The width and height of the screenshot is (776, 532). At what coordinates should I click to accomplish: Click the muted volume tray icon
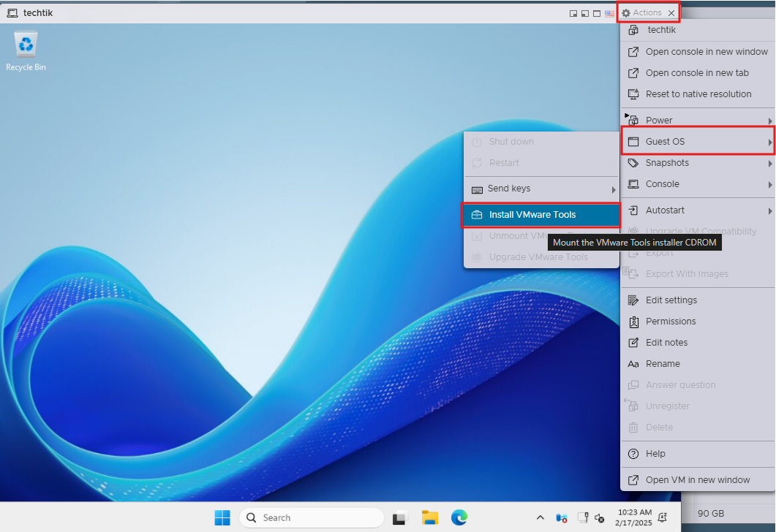click(599, 517)
